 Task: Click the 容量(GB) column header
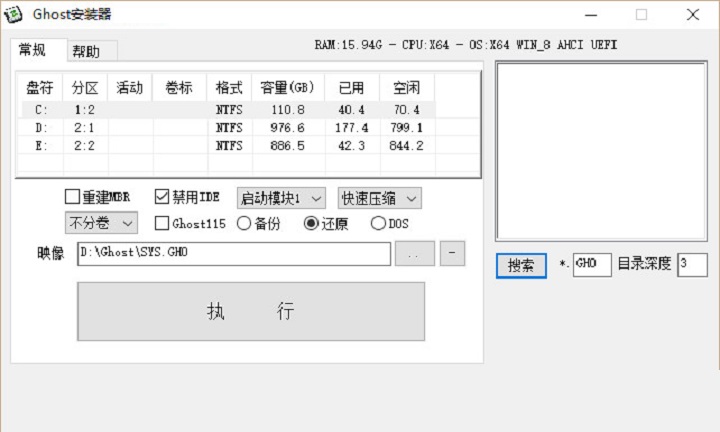click(x=288, y=87)
